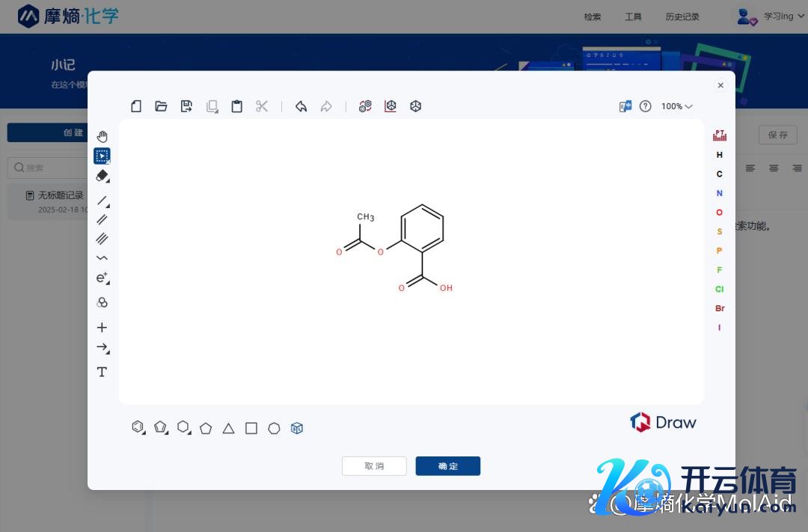Image resolution: width=808 pixels, height=532 pixels.
Task: Click the 取消 cancel button
Action: pos(374,466)
